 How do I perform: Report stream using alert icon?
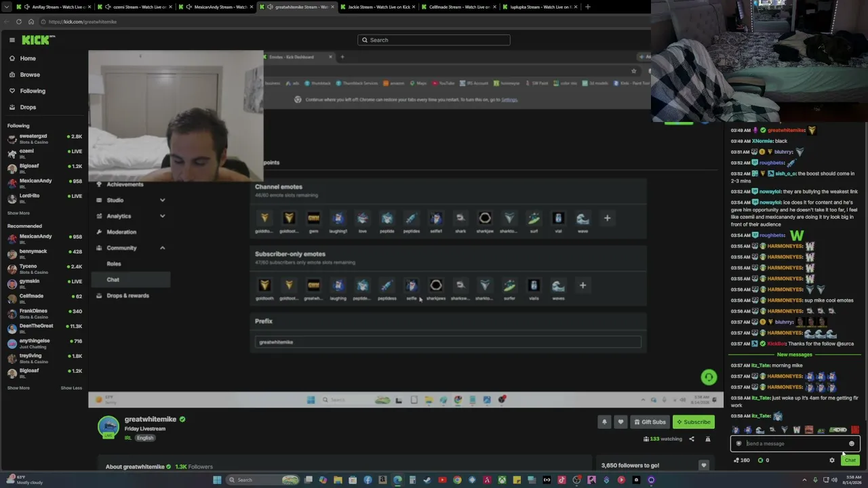point(708,439)
